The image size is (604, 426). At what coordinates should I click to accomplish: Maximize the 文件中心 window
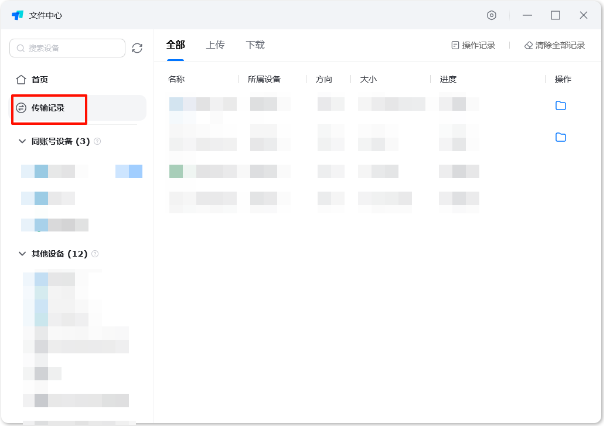pos(555,15)
